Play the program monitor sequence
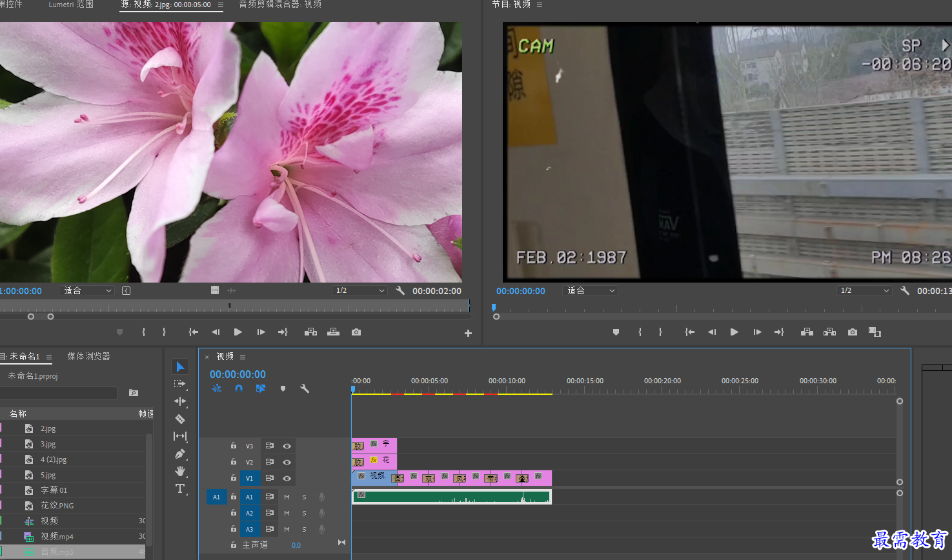 [x=734, y=332]
